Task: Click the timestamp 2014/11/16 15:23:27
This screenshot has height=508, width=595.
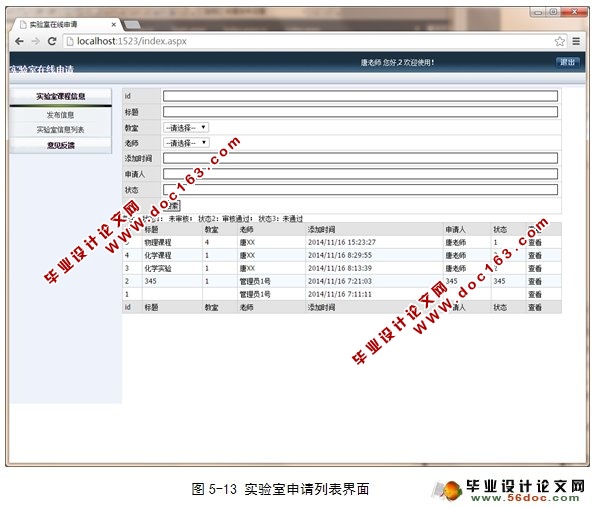Action: tap(342, 242)
